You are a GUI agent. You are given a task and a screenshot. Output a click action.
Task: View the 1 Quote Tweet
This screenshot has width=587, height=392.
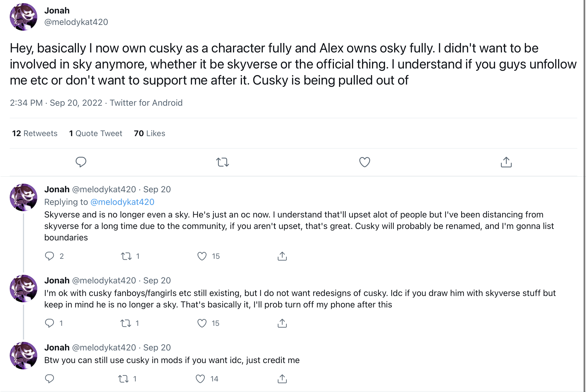[96, 133]
